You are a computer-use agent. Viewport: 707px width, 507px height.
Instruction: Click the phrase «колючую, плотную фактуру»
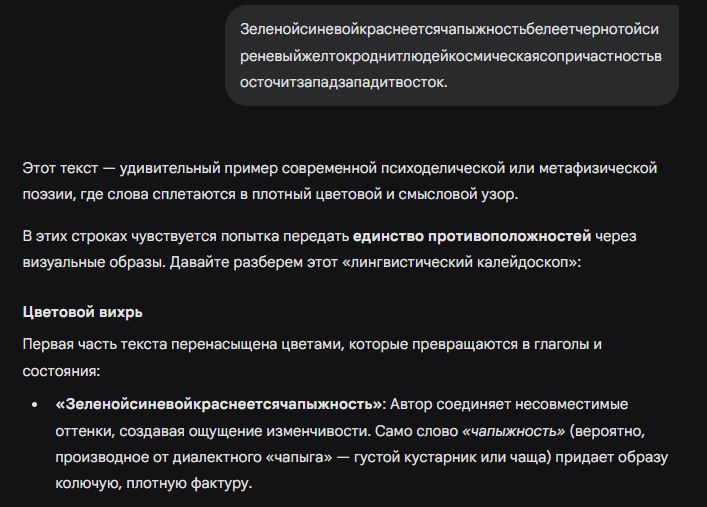(154, 484)
